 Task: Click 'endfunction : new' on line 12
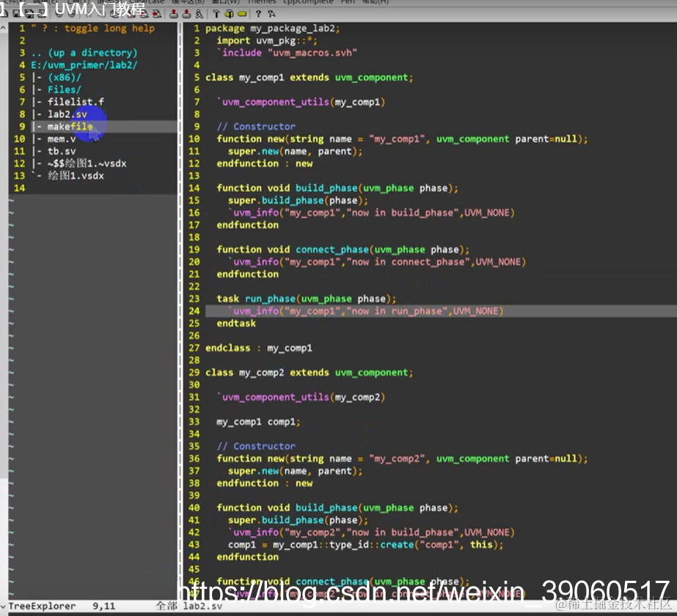[x=264, y=164]
